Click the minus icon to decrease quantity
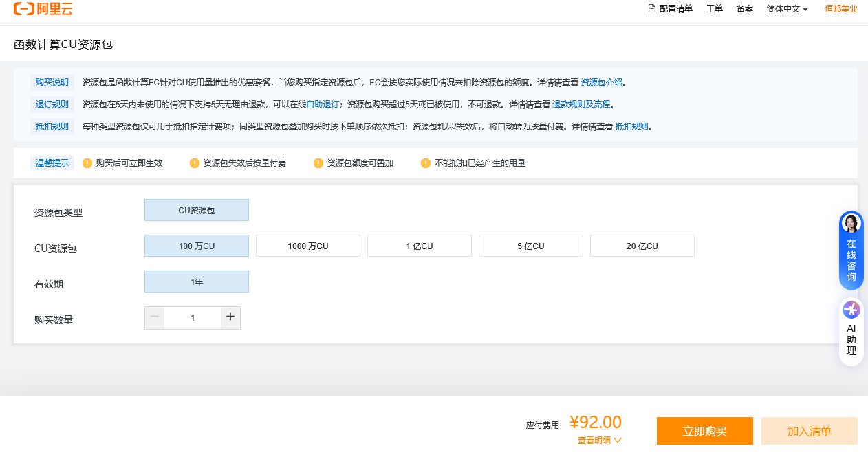The height and width of the screenshot is (455, 868). [x=155, y=317]
